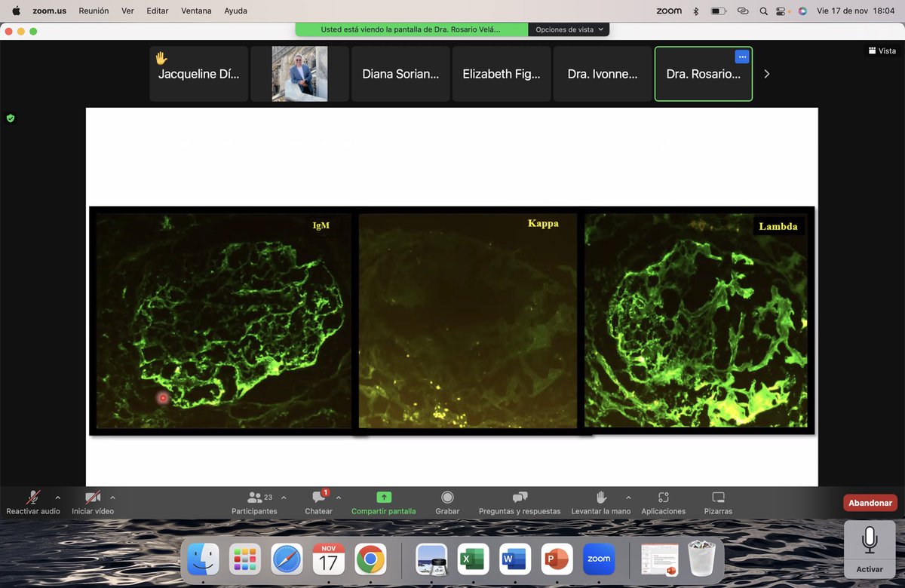905x588 pixels.
Task: Open Finder from the Dock
Action: pyautogui.click(x=203, y=559)
